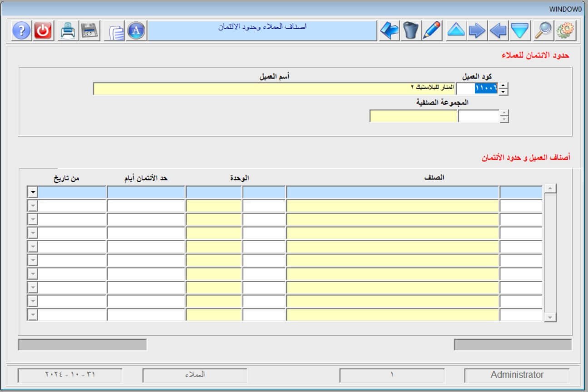Click the magnifying glass search icon
This screenshot has width=588, height=392.
[543, 31]
